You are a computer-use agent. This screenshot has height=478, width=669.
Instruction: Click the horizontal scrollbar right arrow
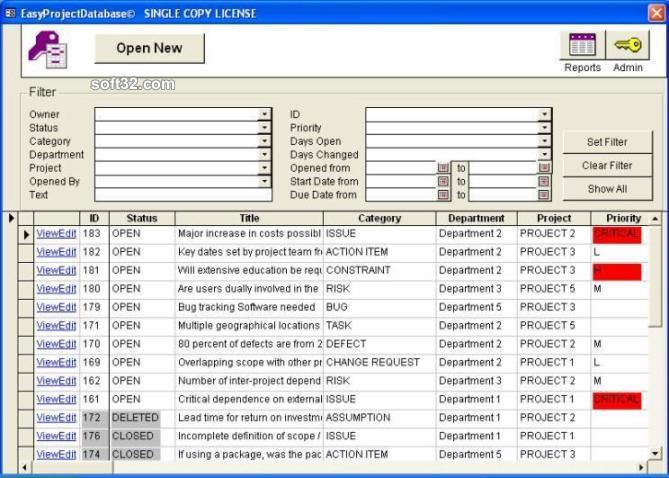pos(641,467)
